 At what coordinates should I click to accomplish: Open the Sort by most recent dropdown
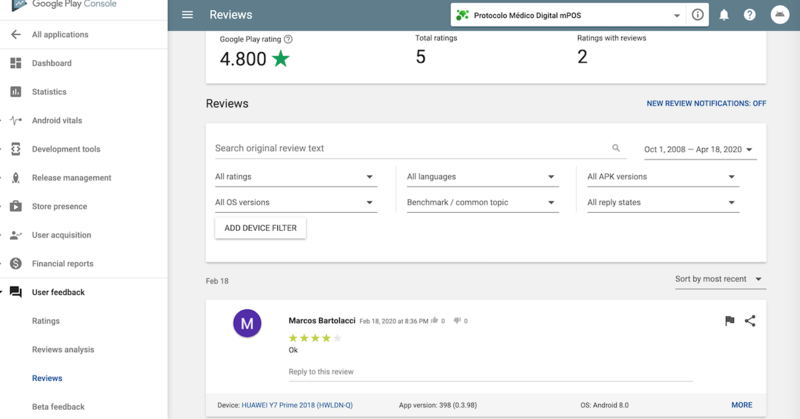720,279
